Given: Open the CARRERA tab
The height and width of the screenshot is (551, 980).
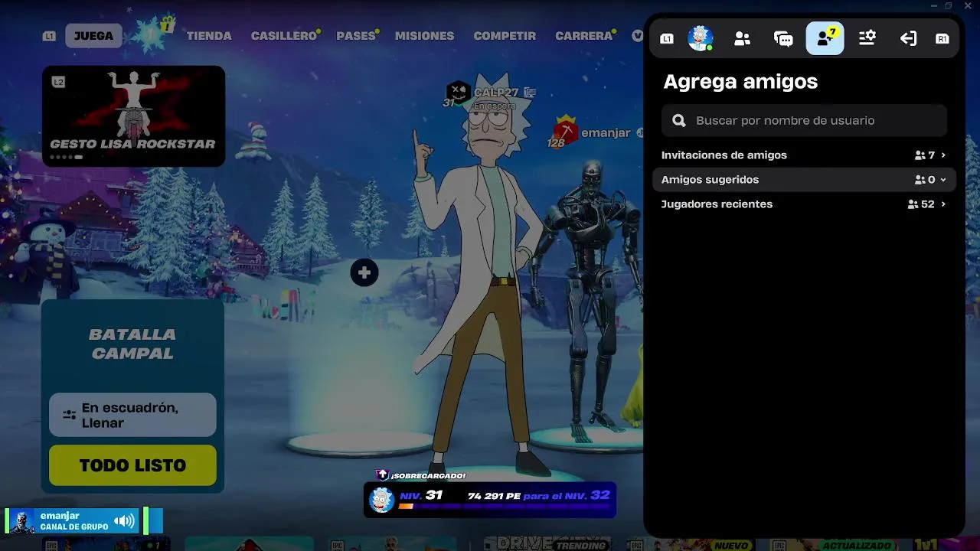Looking at the screenshot, I should point(584,36).
